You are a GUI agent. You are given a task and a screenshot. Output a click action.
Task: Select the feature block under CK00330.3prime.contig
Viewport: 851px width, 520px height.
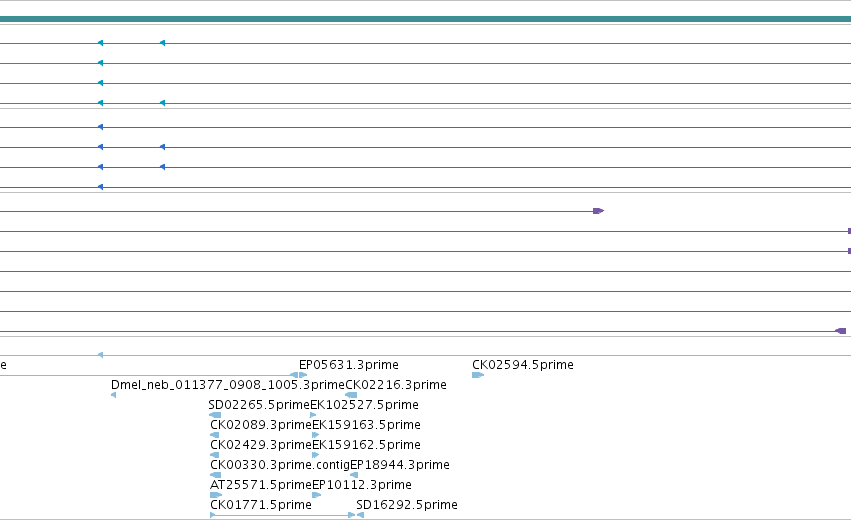pyautogui.click(x=215, y=475)
